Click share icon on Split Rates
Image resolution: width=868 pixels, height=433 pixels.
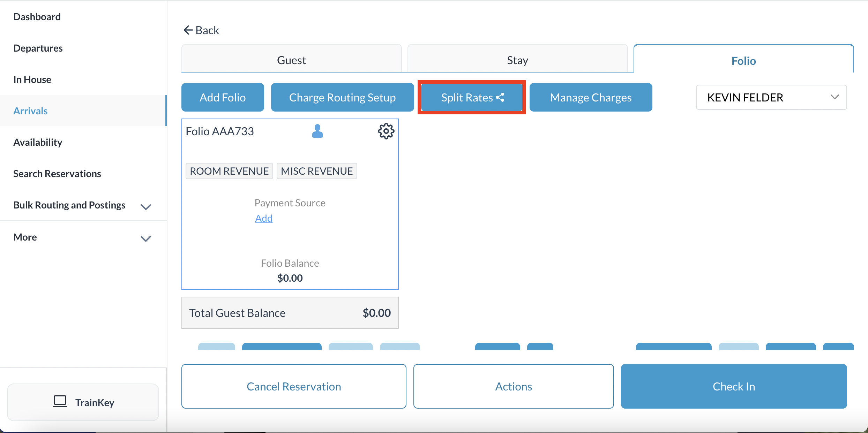click(x=500, y=98)
